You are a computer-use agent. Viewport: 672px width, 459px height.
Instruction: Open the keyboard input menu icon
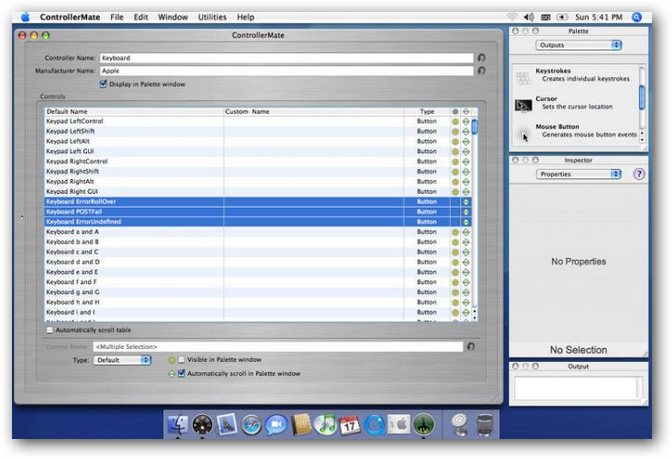[x=546, y=17]
